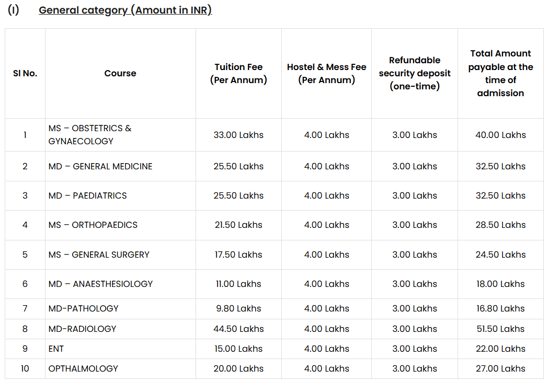Select 'Refundable security deposit' header cell
Viewport: 559px width, 392px height.
coord(415,73)
